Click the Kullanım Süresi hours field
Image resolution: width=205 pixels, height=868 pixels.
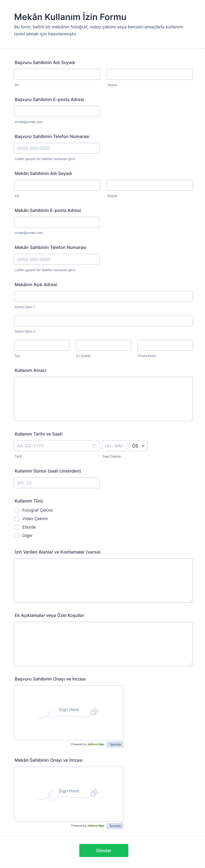point(57,482)
